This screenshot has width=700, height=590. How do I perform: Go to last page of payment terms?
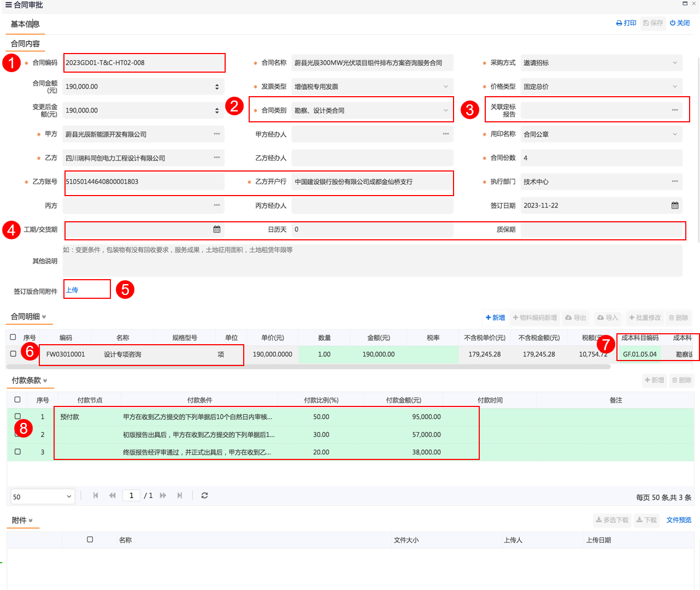point(180,495)
